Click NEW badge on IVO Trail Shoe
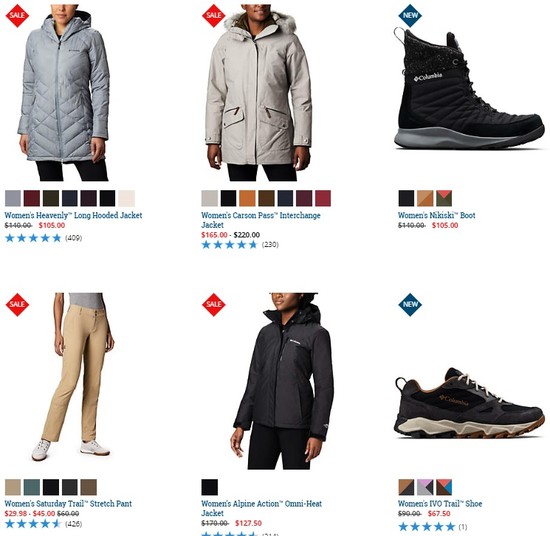Viewport: 550px width, 536px height. point(410,304)
